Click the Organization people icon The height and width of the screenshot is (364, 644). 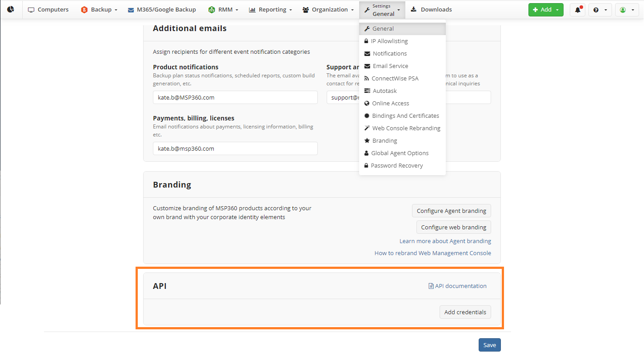click(x=306, y=10)
